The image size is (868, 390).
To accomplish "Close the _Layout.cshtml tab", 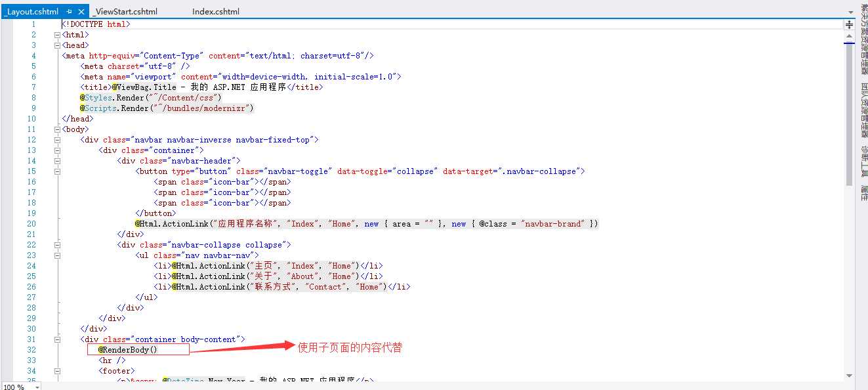I will 81,12.
